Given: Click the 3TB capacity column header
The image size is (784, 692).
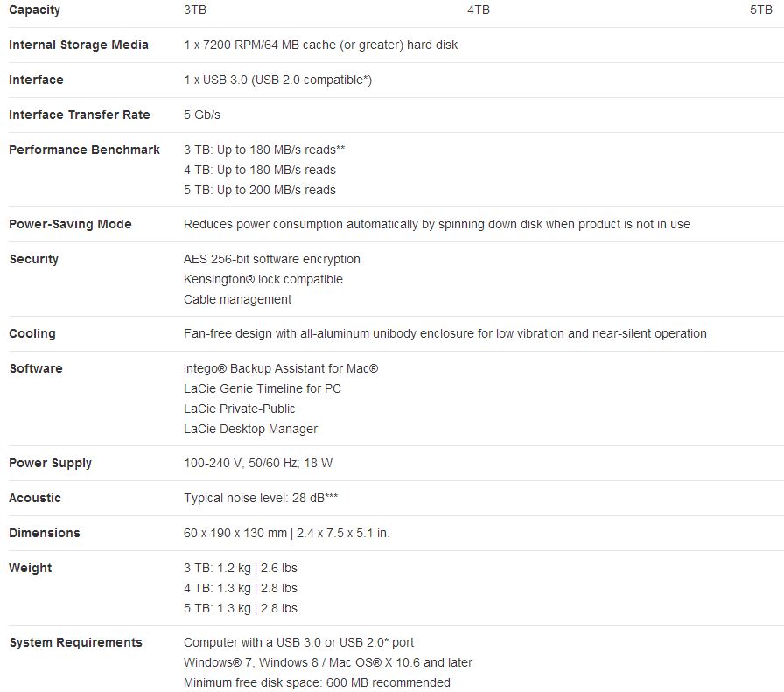Looking at the screenshot, I should [x=195, y=10].
